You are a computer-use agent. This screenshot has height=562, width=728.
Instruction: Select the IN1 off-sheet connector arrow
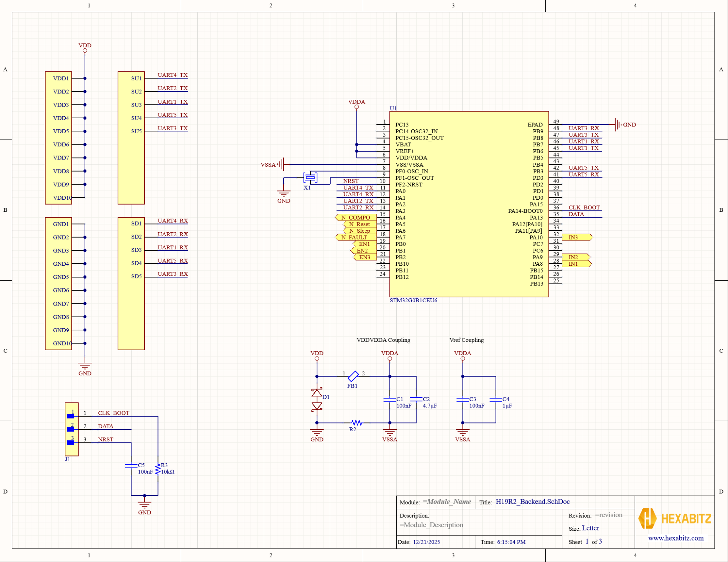pyautogui.click(x=576, y=264)
